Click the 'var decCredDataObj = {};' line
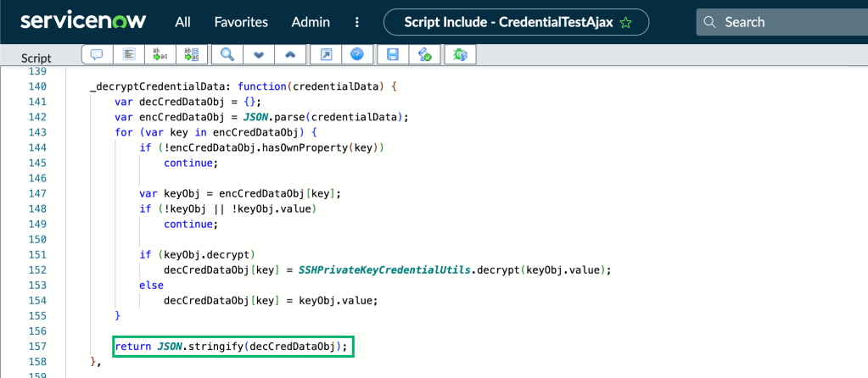868x378 pixels. [x=188, y=103]
